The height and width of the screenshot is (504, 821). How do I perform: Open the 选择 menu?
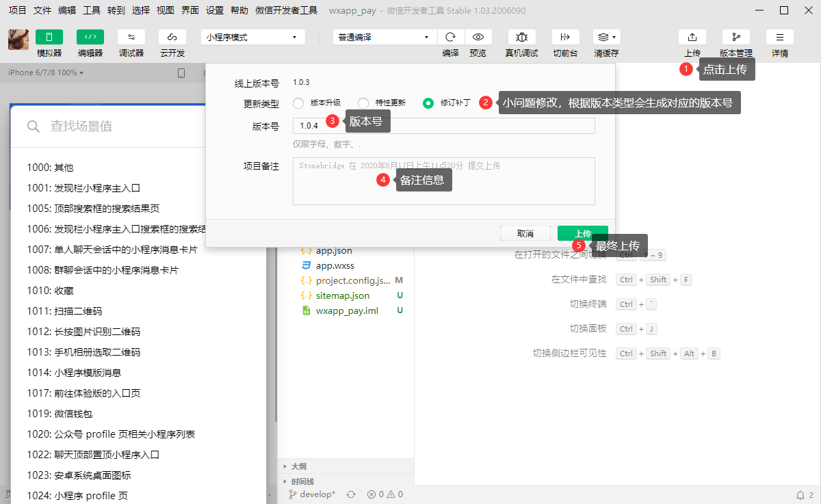[x=141, y=10]
